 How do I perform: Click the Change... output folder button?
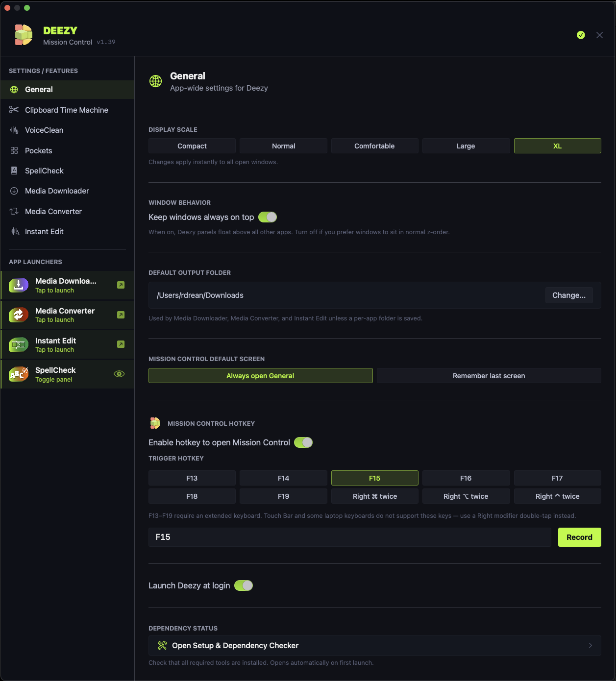pyautogui.click(x=569, y=295)
